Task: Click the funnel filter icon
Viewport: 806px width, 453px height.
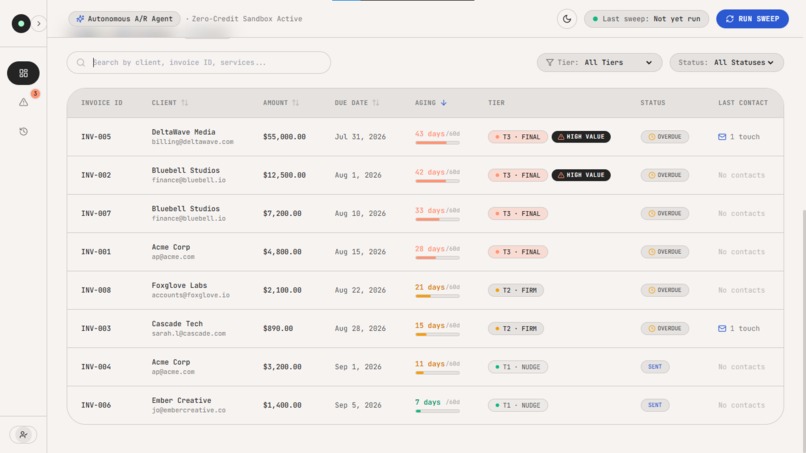Action: click(x=549, y=63)
